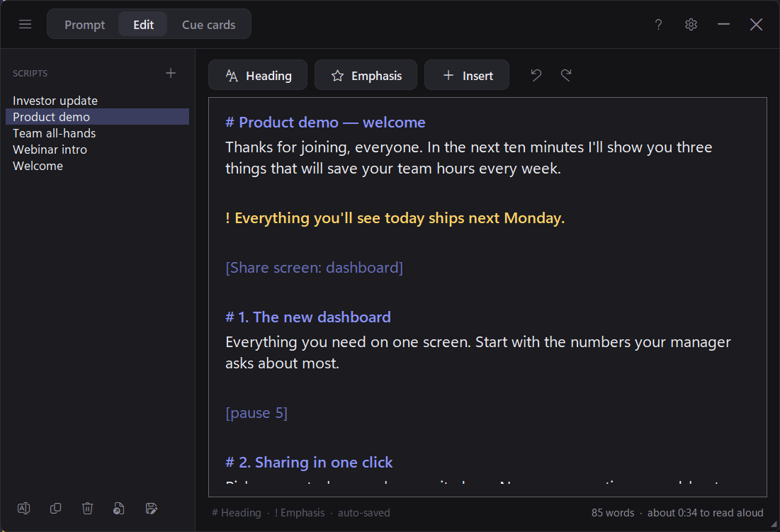Switch to the Prompt tab

(84, 24)
